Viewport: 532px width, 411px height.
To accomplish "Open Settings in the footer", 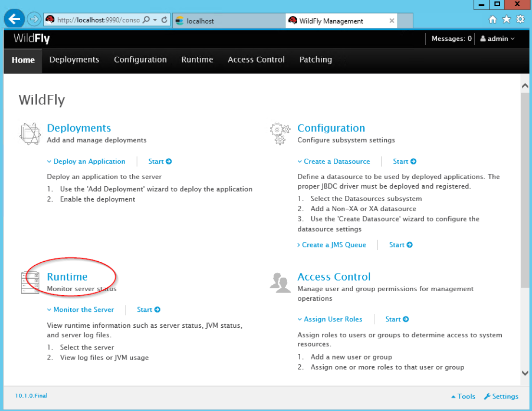I will click(501, 397).
